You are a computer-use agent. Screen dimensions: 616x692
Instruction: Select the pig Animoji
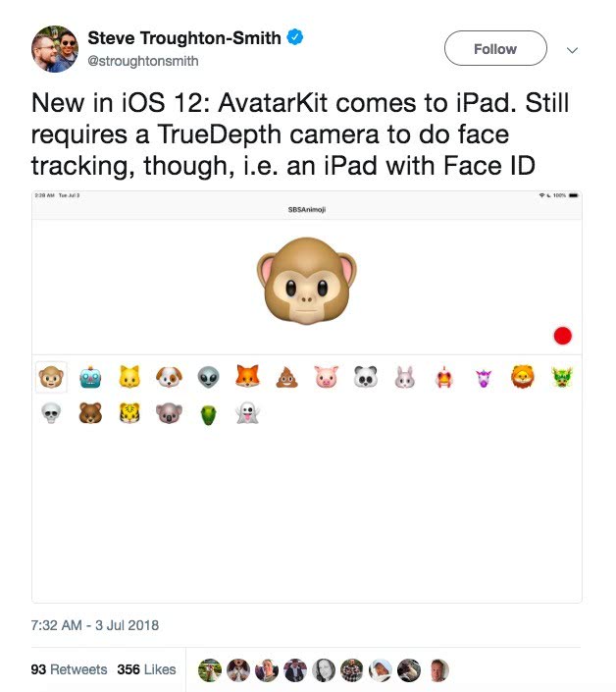click(x=326, y=376)
